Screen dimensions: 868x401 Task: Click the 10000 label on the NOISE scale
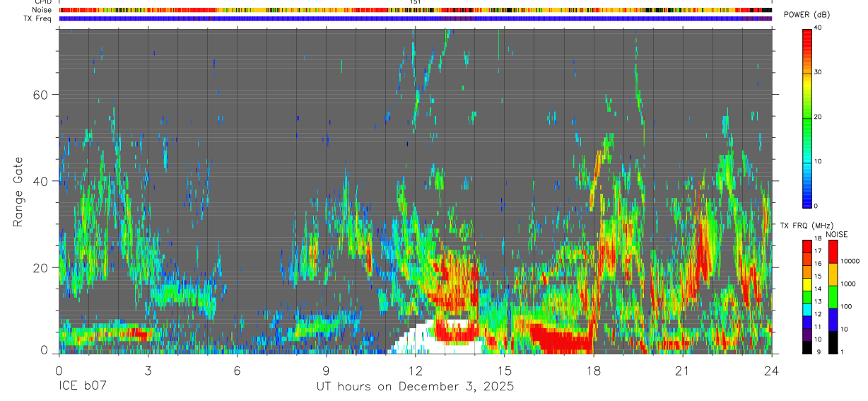(850, 261)
